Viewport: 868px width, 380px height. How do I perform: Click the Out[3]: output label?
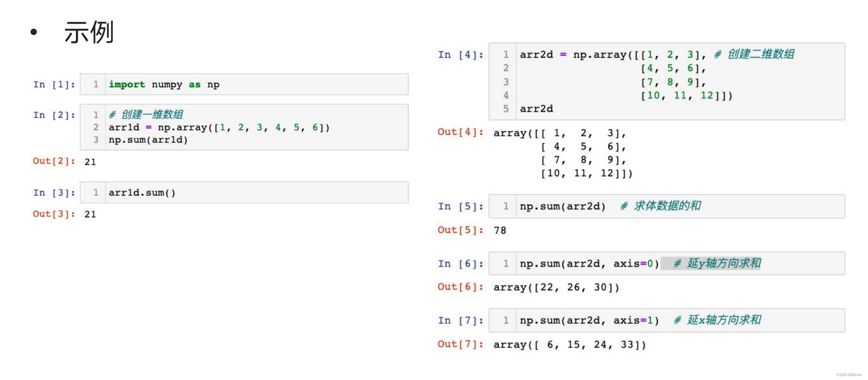click(x=54, y=214)
